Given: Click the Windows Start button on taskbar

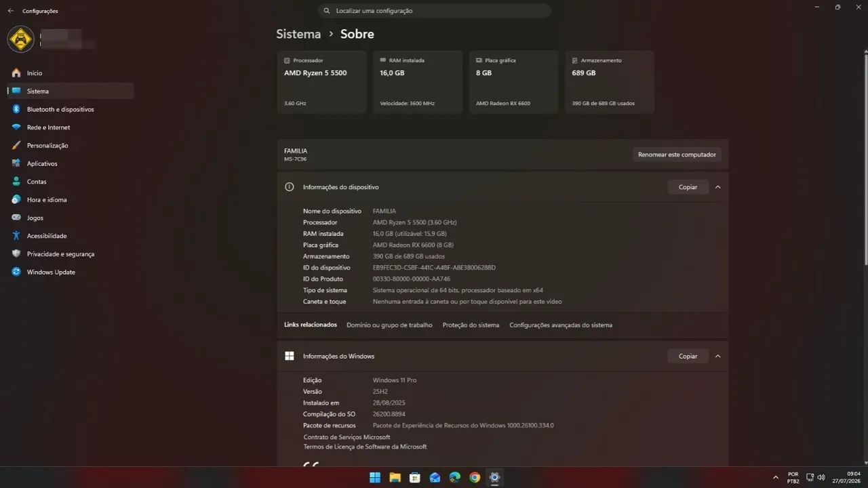Looking at the screenshot, I should tap(375, 477).
